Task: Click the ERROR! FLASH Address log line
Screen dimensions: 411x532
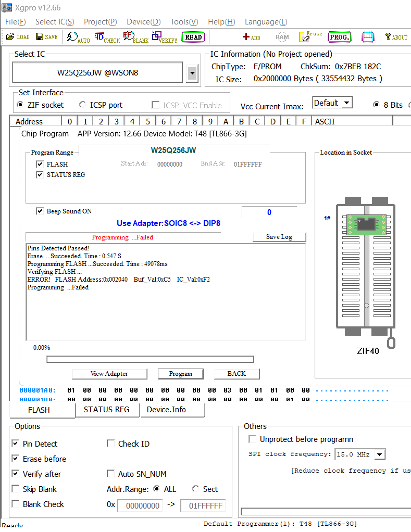Action: coord(118,280)
